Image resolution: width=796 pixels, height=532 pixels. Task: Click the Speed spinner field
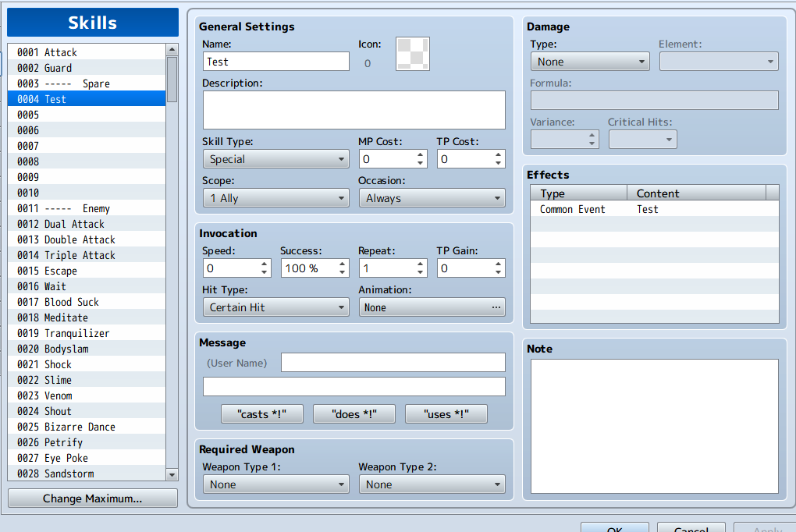coord(236,268)
